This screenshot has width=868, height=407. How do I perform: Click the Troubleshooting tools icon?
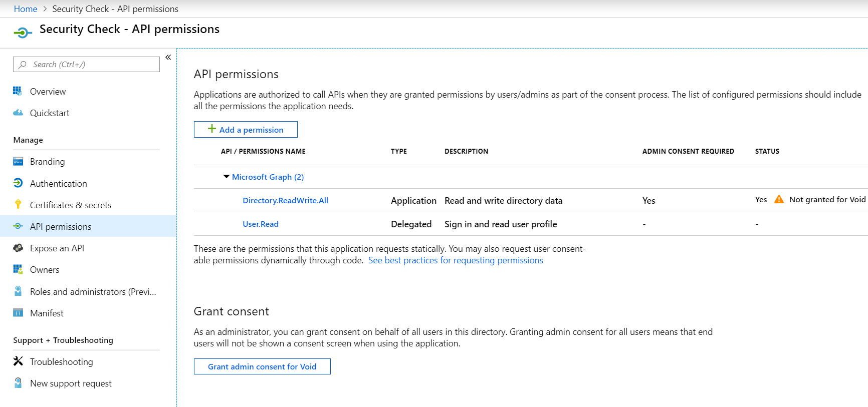pyautogui.click(x=18, y=361)
